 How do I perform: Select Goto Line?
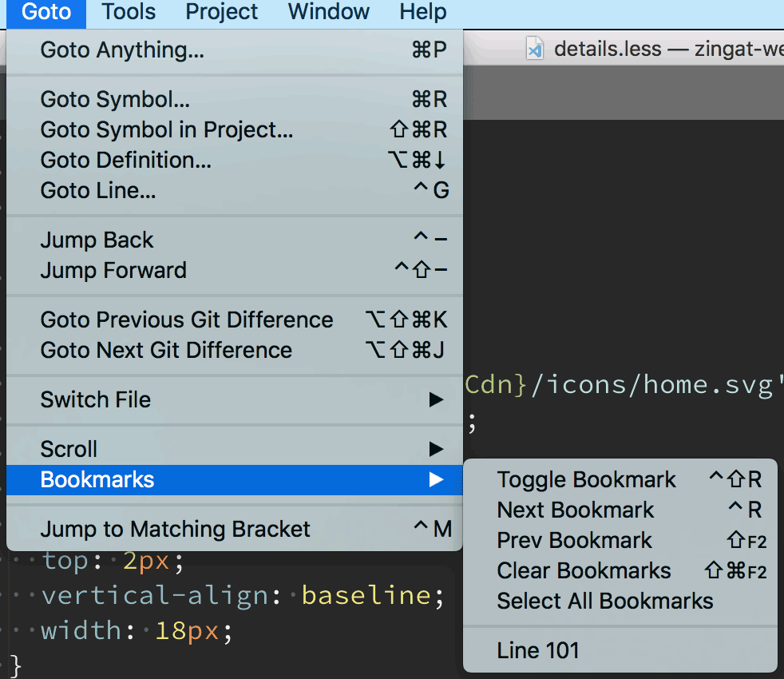(x=100, y=190)
